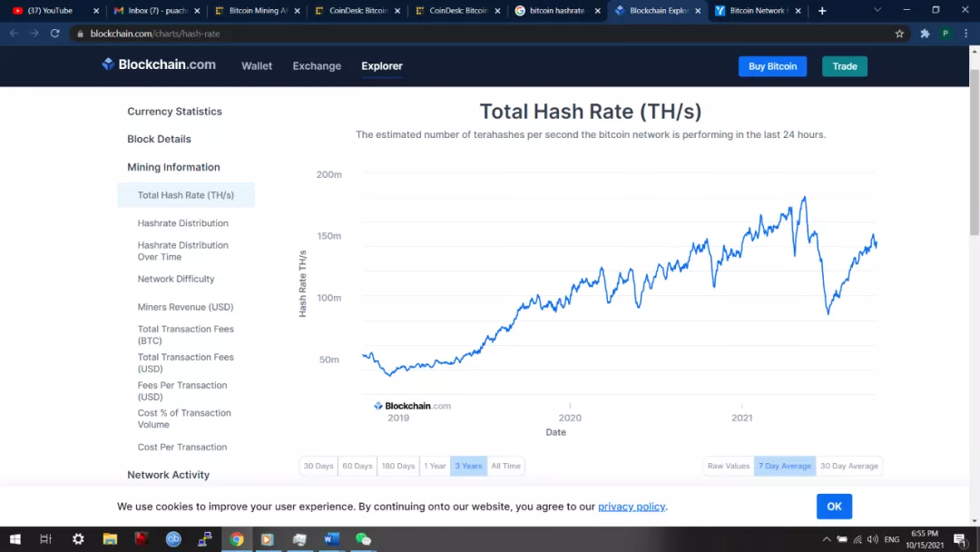980x552 pixels.
Task: Set chart time range to 1 Year
Action: point(435,466)
